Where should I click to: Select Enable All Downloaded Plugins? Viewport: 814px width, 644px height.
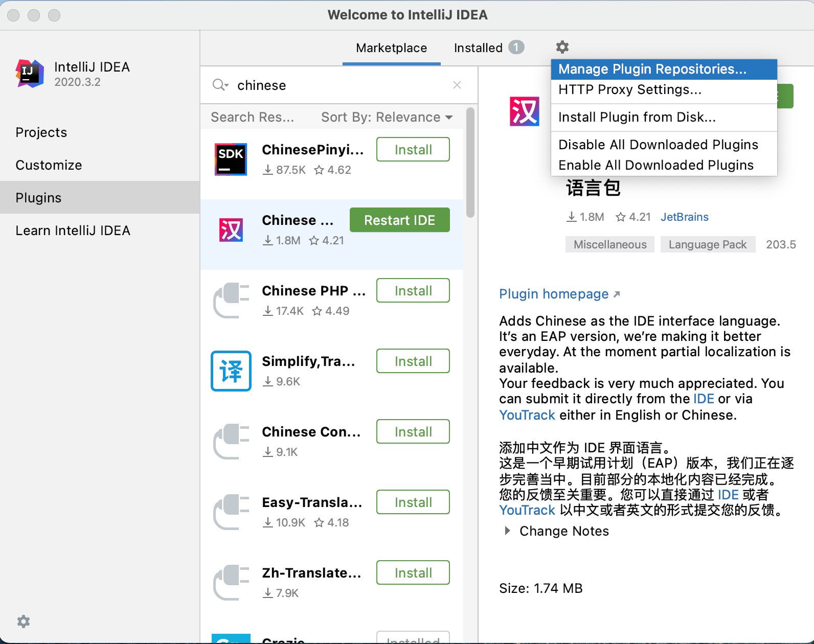coord(664,165)
